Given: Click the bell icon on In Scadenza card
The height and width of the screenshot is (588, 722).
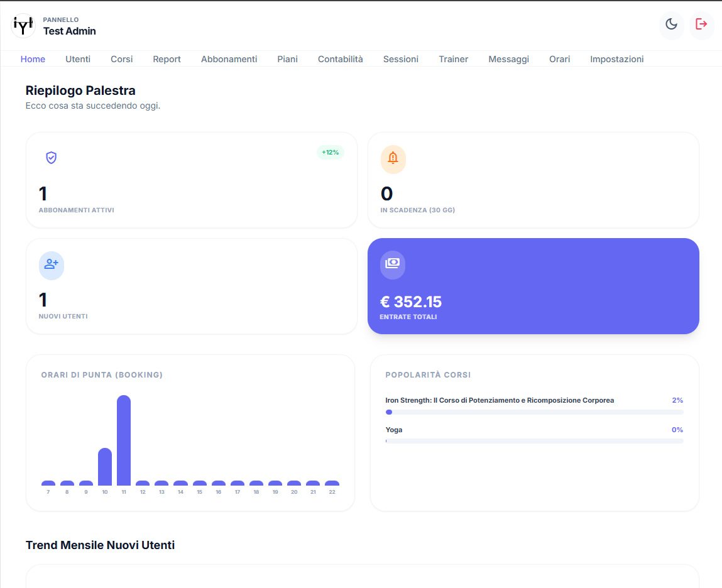Looking at the screenshot, I should point(393,159).
